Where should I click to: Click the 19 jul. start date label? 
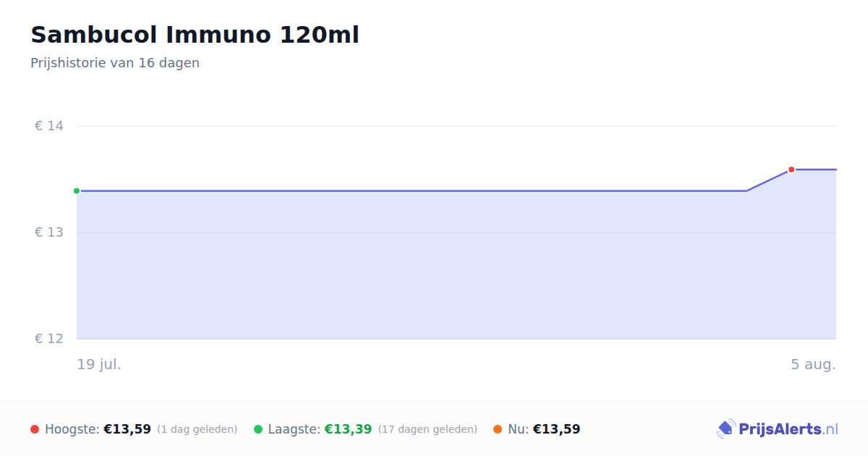coord(99,364)
